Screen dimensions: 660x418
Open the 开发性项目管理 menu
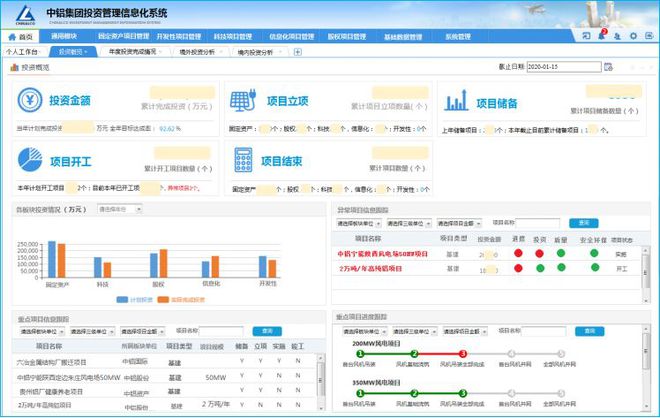179,37
